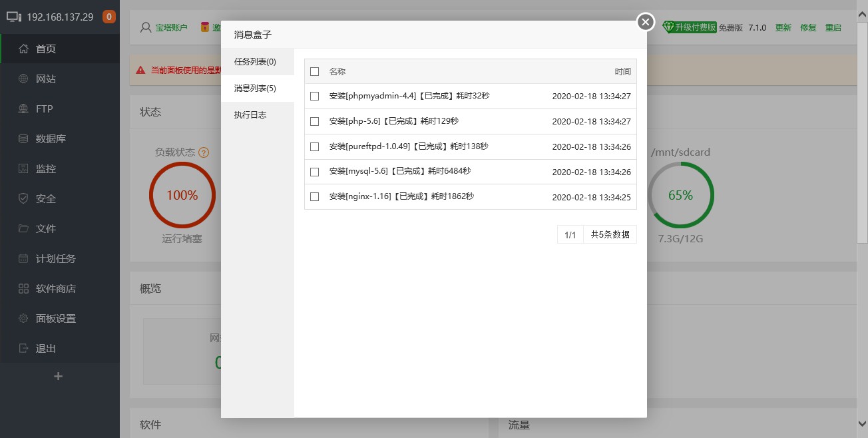Click the 更新 update link
This screenshot has height=438, width=868.
[782, 28]
